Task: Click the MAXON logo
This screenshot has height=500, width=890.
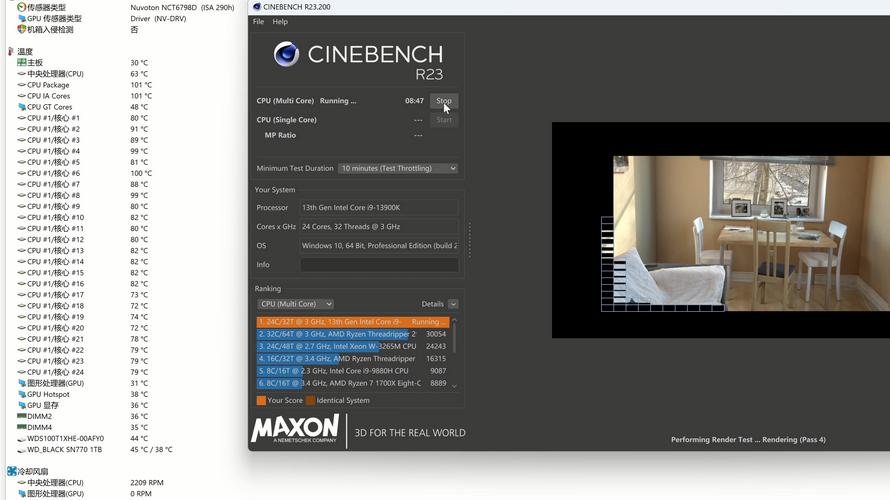Action: click(295, 429)
